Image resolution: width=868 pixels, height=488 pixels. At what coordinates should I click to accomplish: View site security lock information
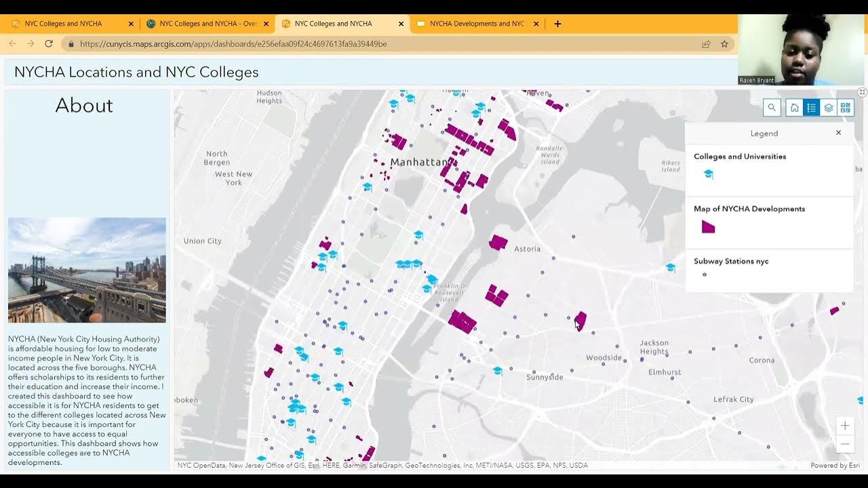coord(71,44)
